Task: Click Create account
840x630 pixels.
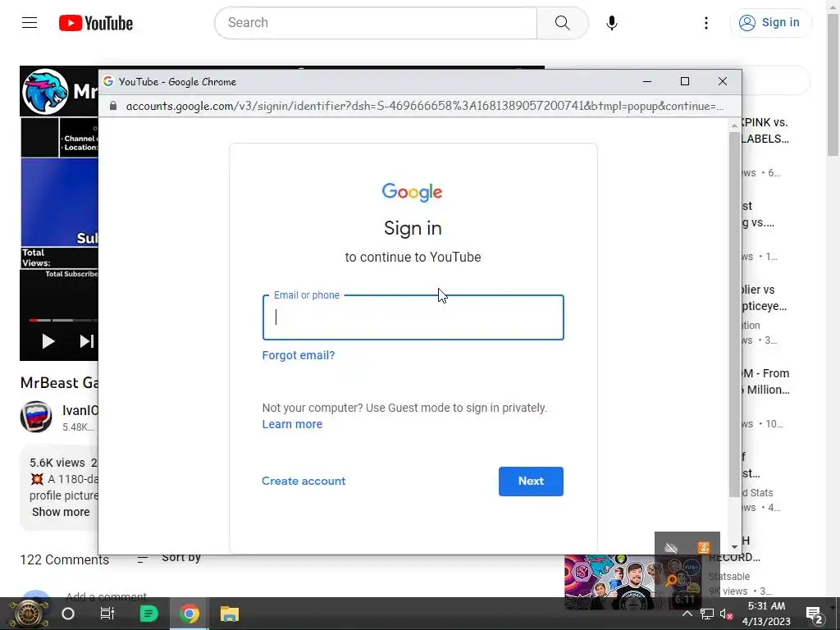Action: (304, 481)
